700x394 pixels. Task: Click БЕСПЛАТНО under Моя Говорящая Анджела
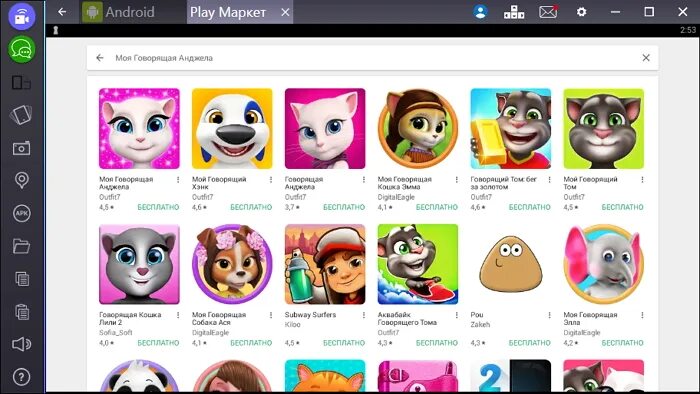pyautogui.click(x=158, y=207)
